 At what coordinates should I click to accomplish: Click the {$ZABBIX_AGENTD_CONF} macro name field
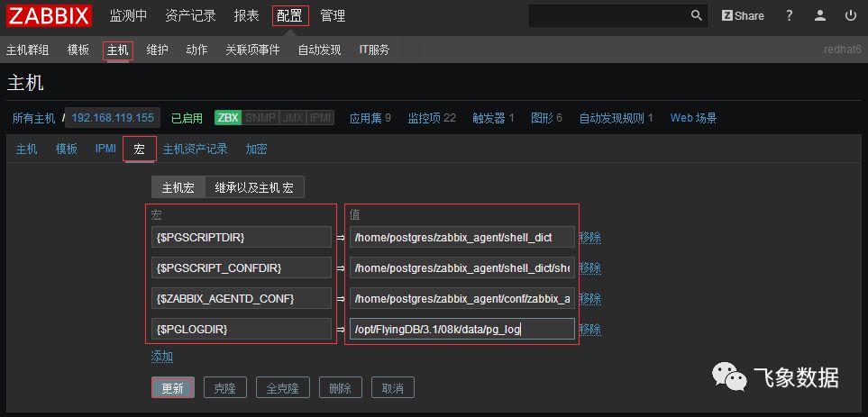[242, 299]
